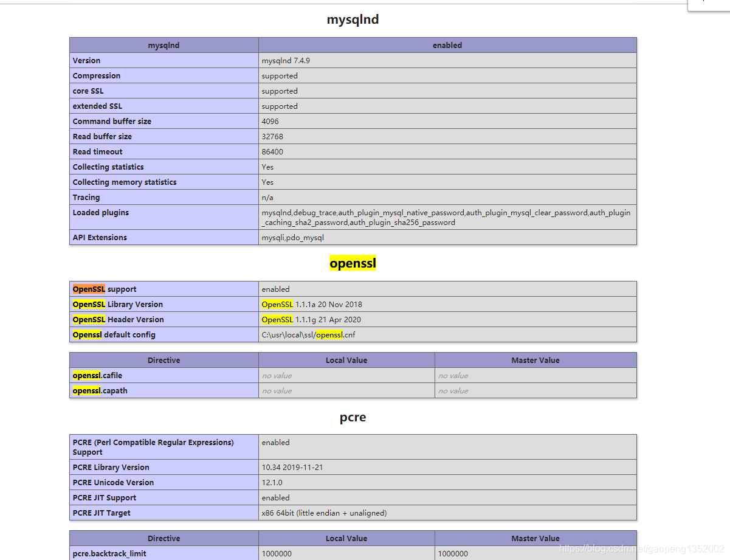Click the Directive column header

point(164,360)
